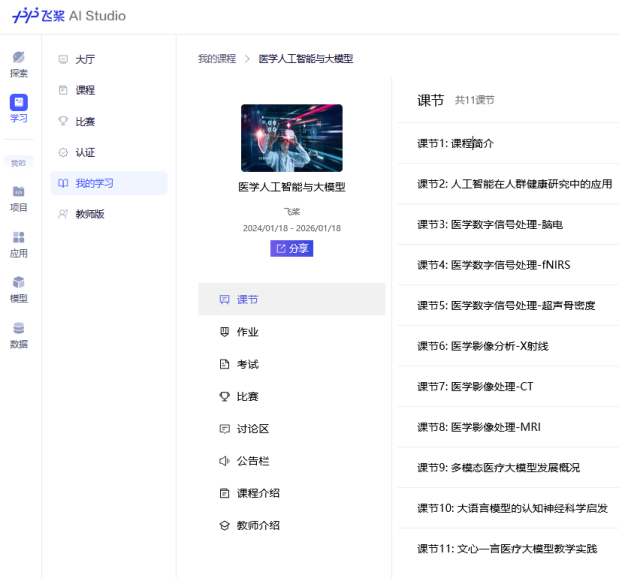Select the 学习 learning icon in left rail
This screenshot has width=619, height=578.
pyautogui.click(x=19, y=102)
